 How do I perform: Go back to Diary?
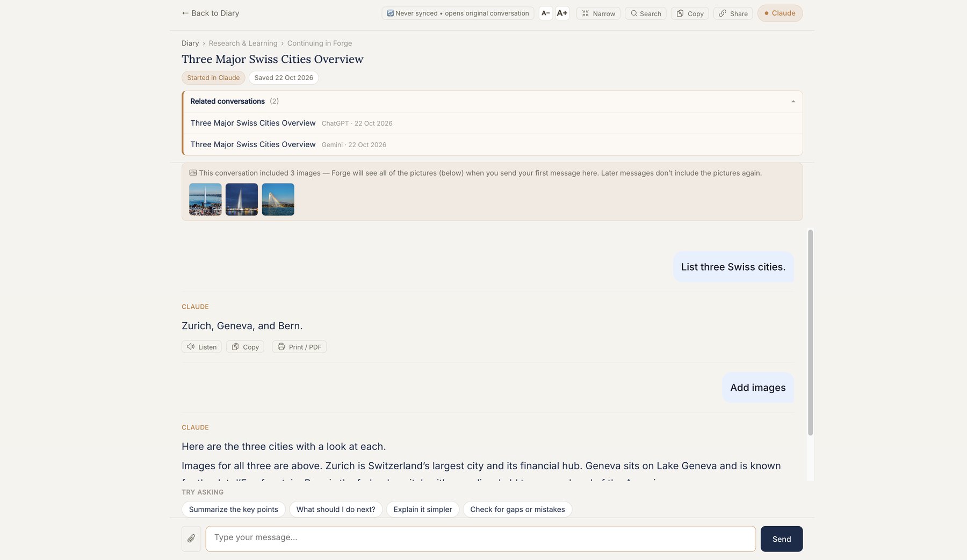(210, 13)
